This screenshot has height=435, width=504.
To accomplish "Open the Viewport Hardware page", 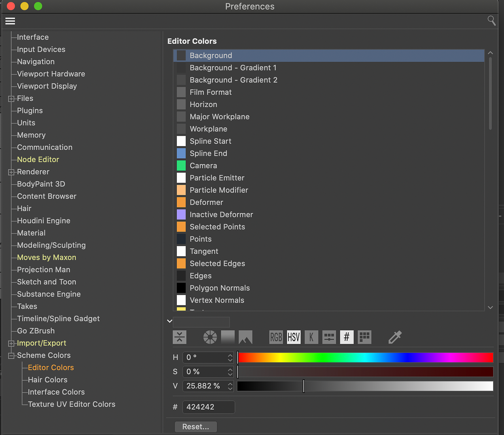I will pyautogui.click(x=51, y=74).
